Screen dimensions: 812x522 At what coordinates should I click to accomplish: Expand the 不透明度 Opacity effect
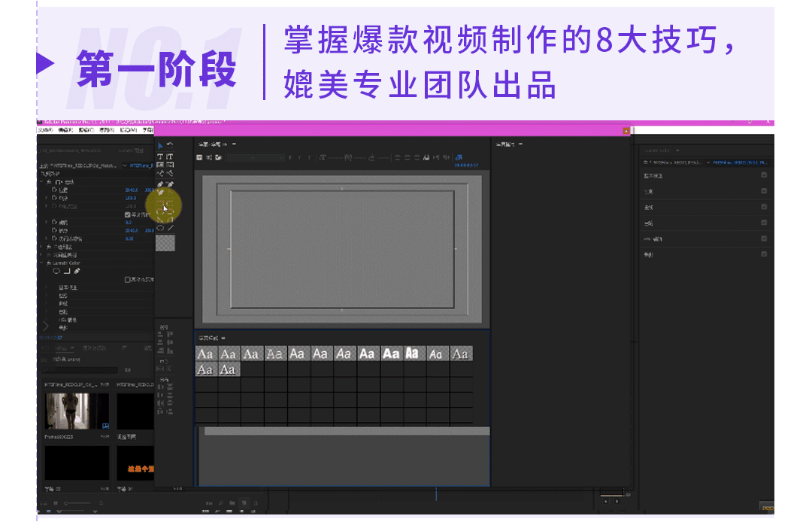click(x=42, y=247)
